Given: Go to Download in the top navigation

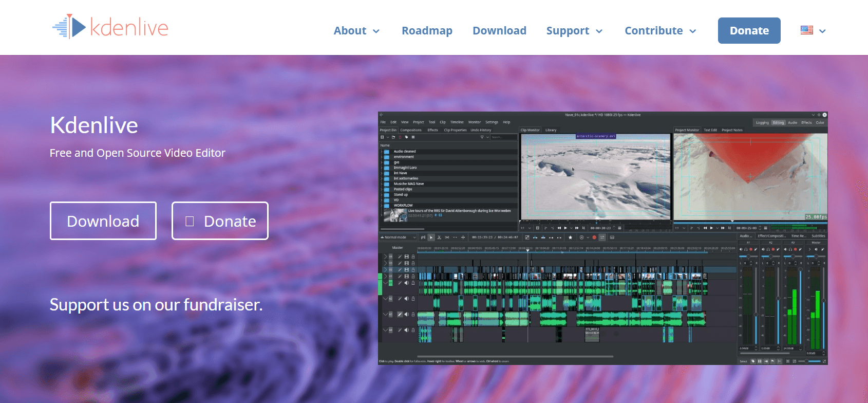Looking at the screenshot, I should tap(499, 31).
